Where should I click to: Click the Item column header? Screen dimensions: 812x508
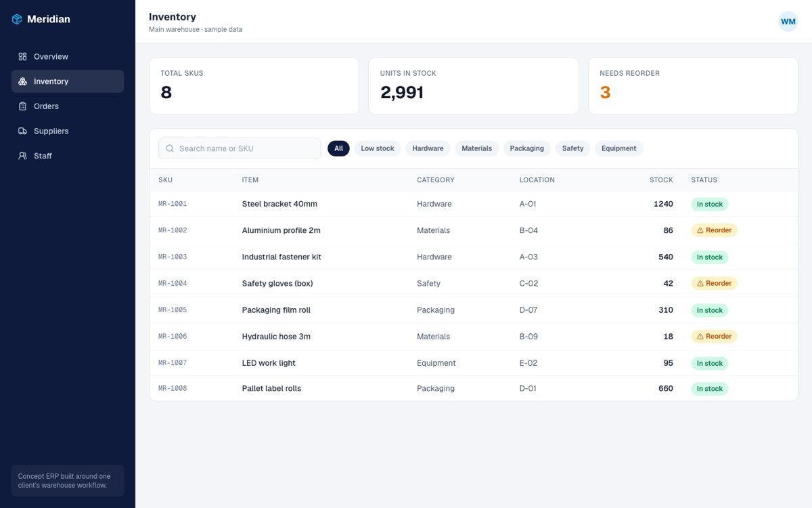250,180
